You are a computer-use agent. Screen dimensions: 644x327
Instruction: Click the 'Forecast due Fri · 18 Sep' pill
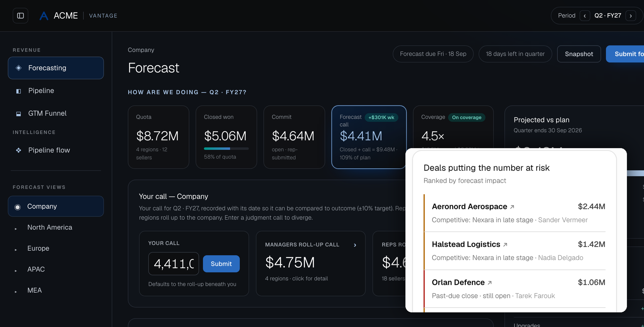(433, 54)
